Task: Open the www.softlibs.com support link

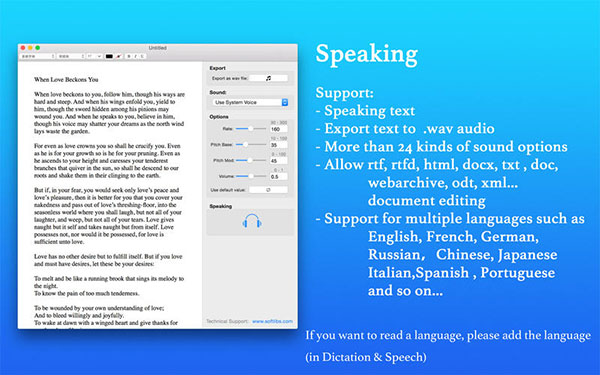Action: (x=272, y=321)
